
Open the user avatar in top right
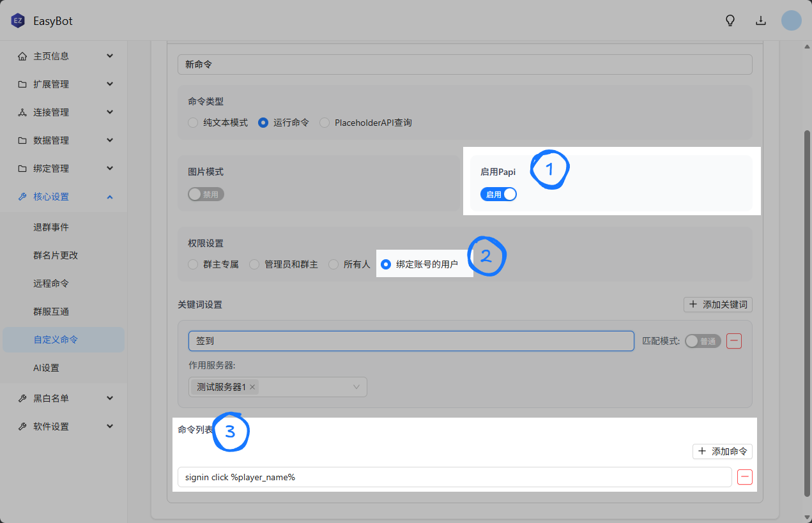coord(792,20)
